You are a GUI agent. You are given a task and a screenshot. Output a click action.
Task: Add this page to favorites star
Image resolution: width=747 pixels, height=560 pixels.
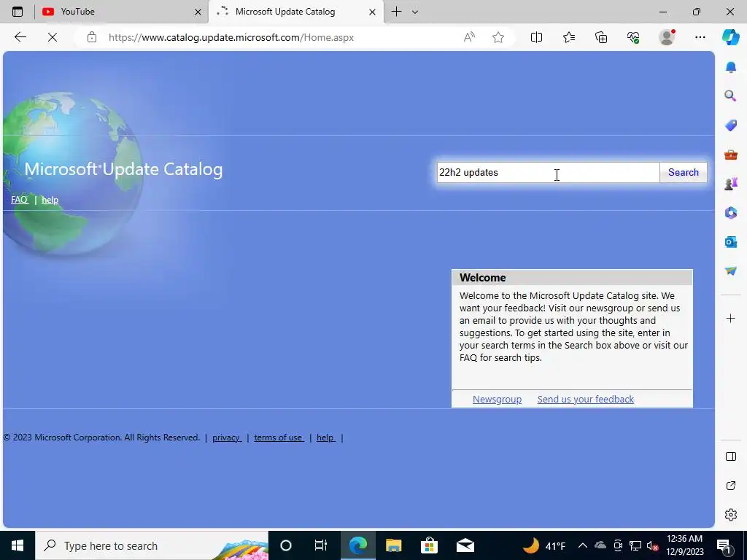498,37
